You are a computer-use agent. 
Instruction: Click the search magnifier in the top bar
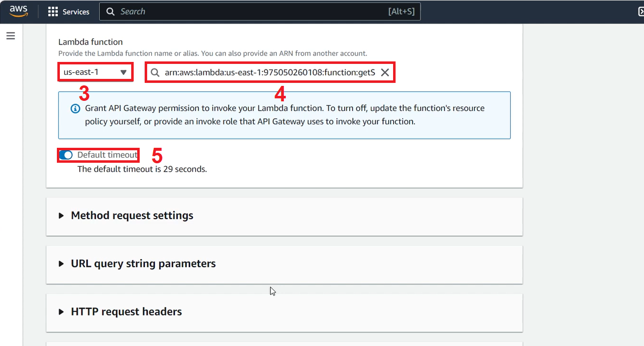[110, 11]
